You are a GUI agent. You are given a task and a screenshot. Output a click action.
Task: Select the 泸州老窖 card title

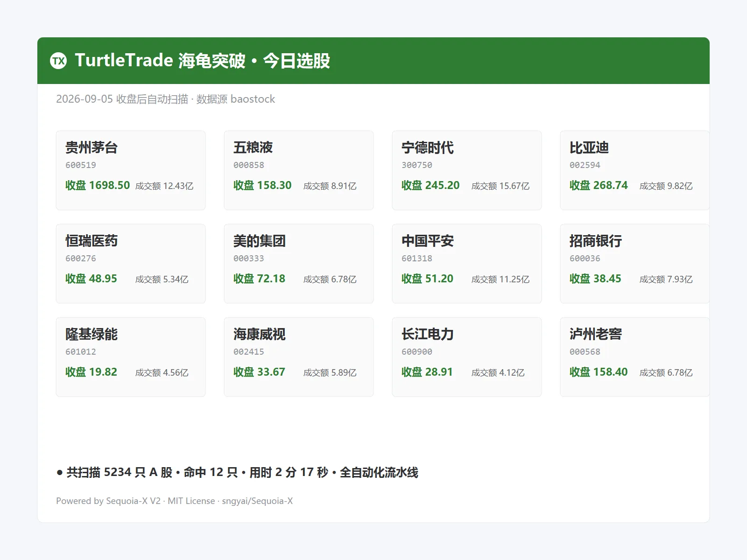[x=596, y=334]
